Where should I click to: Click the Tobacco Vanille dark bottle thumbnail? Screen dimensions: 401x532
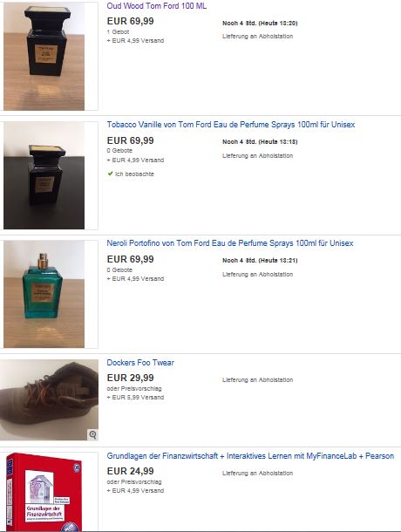point(44,175)
